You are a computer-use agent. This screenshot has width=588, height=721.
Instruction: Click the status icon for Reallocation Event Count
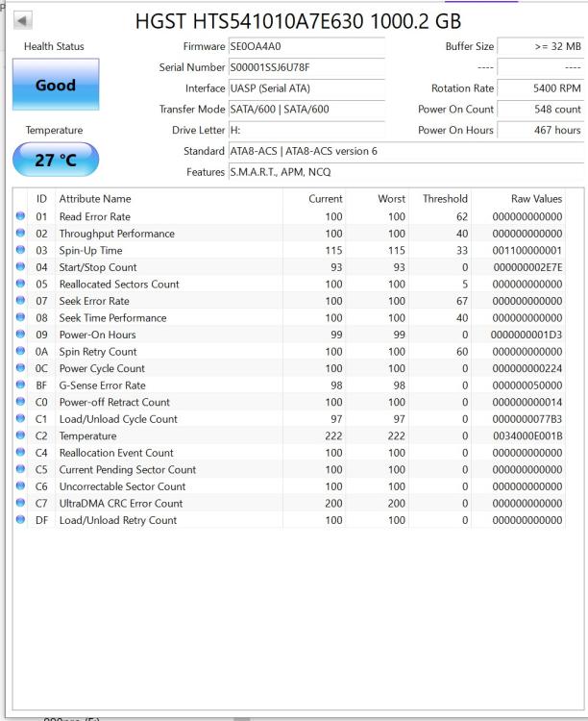pyautogui.click(x=20, y=452)
